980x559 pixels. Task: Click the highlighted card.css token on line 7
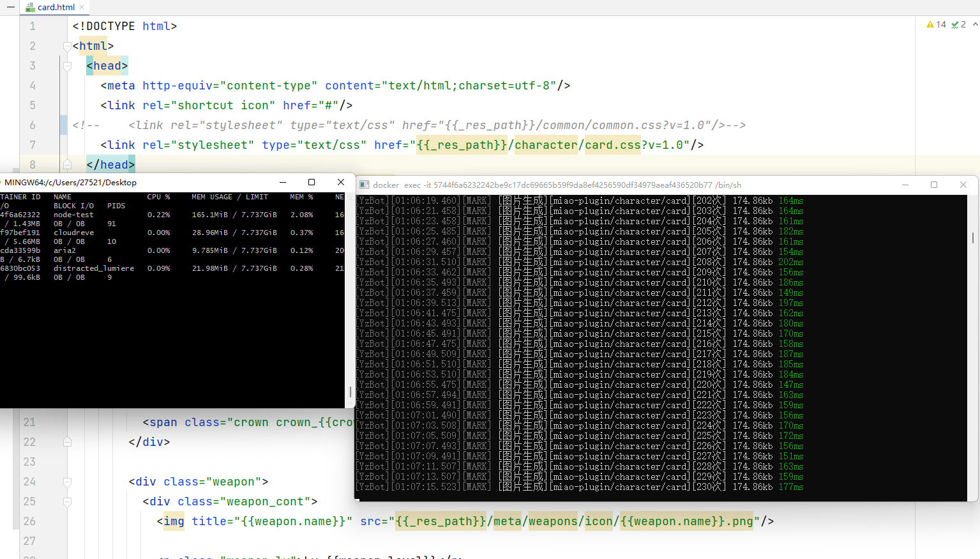click(612, 145)
